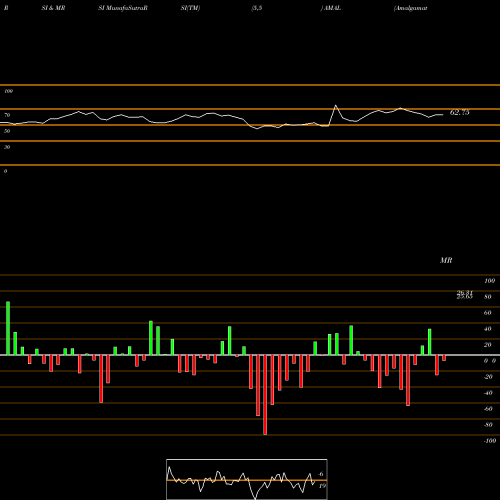The image size is (500, 500).
Task: Click the longest red MR bar reaching -100
Action: 265,395
